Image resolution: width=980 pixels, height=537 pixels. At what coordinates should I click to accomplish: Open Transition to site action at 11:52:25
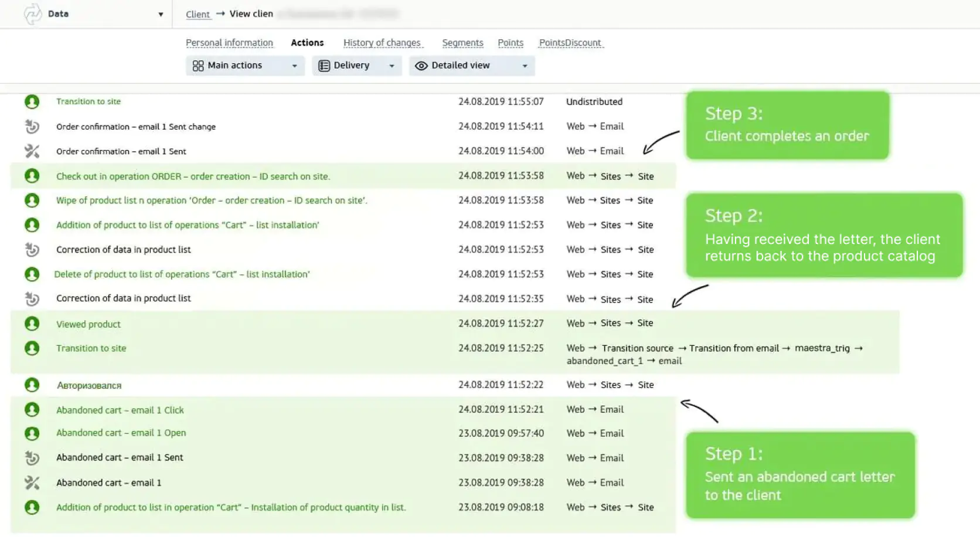[91, 348]
